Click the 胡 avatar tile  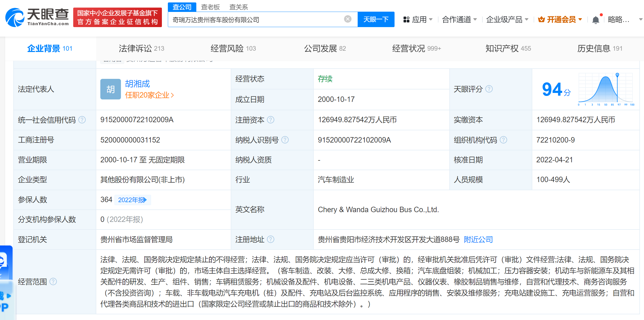coord(110,89)
